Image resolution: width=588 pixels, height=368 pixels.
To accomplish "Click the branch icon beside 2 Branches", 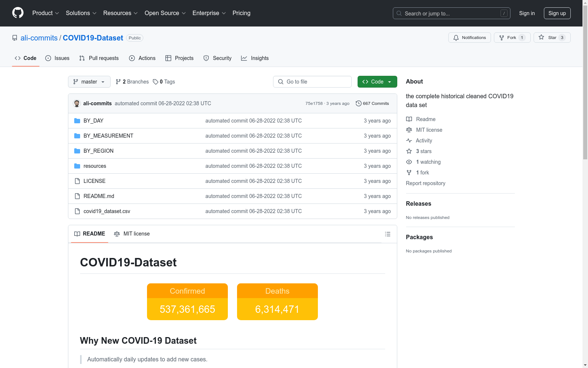I will [118, 82].
